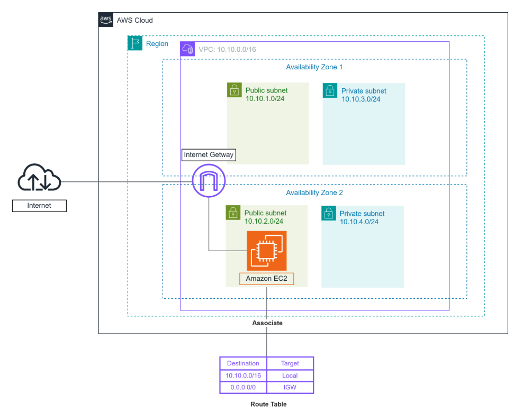Click lock icon of Public subnet 10.10.2.0/24
The height and width of the screenshot is (413, 532).
click(233, 213)
